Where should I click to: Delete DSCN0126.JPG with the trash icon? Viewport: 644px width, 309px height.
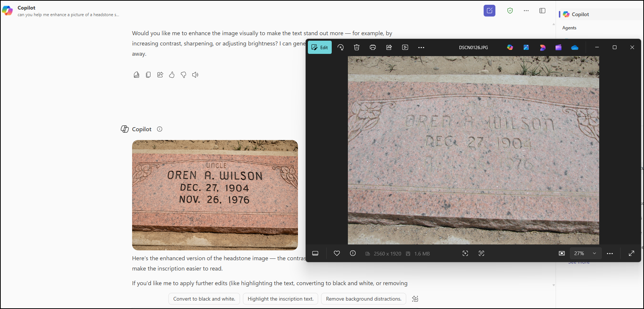click(x=357, y=47)
